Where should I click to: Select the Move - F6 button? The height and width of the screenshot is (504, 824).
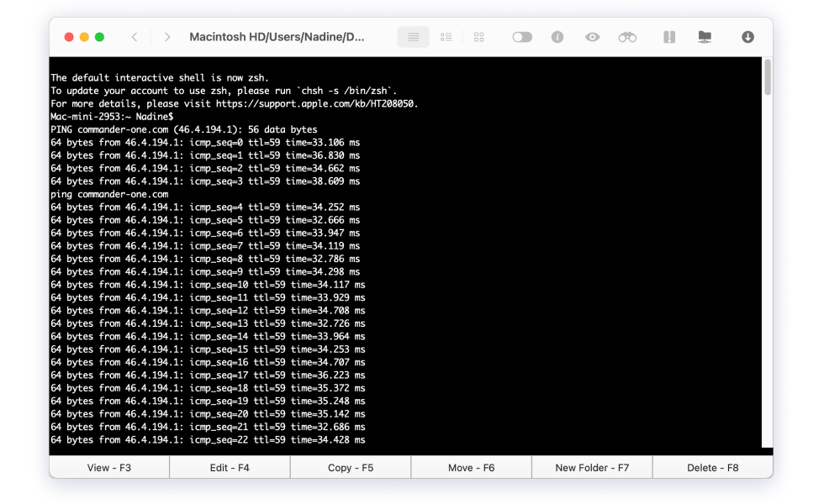click(471, 468)
